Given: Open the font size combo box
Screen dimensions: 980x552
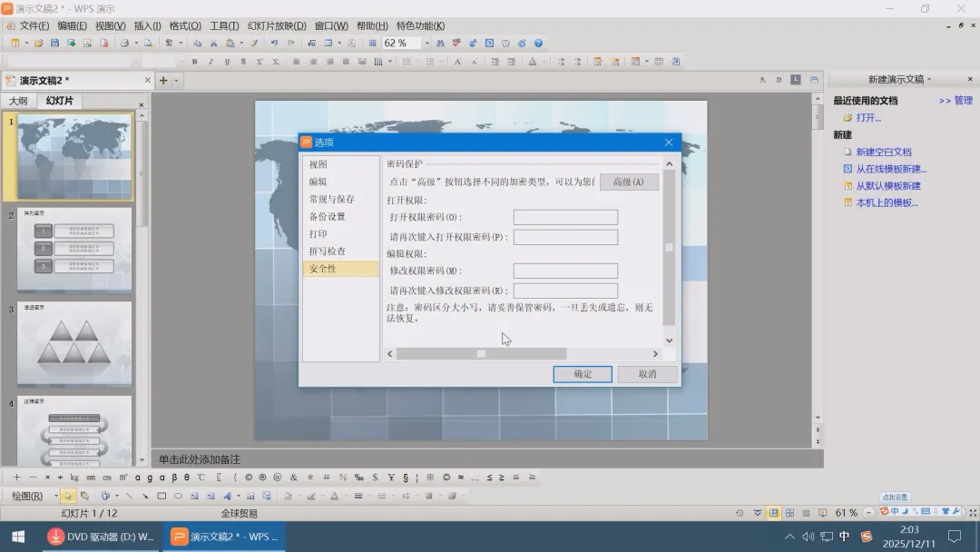Looking at the screenshot, I should click(162, 61).
